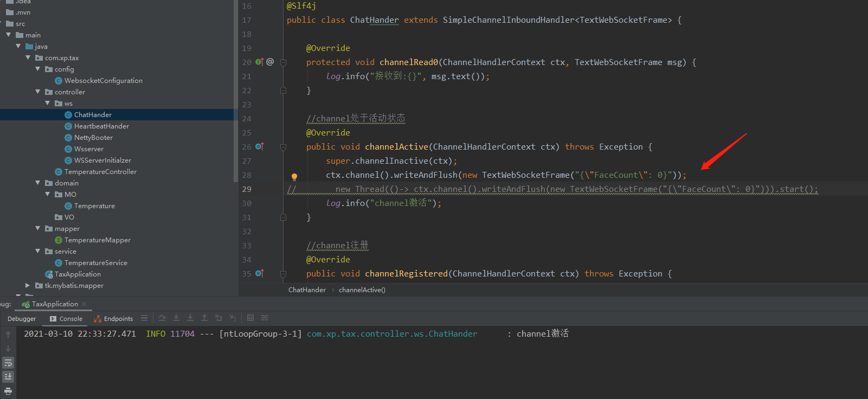
Task: Click the @ gutter marker on line 20
Action: click(x=270, y=62)
